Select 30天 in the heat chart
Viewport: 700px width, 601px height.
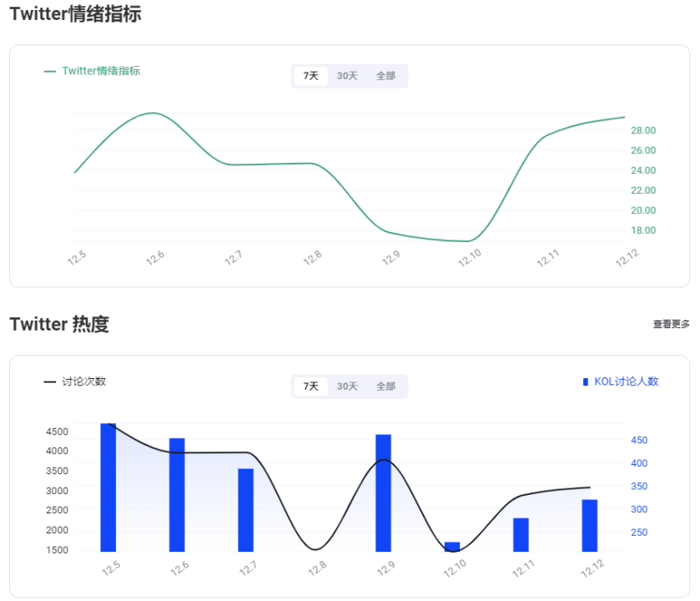pyautogui.click(x=346, y=386)
